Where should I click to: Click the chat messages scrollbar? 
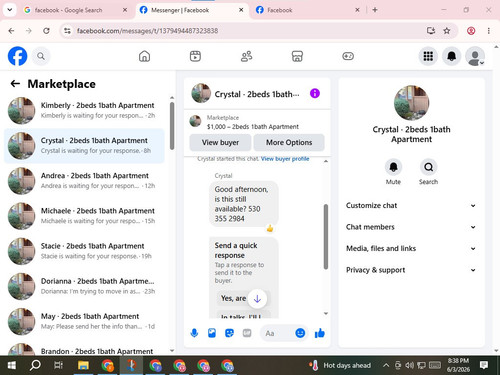pos(326,237)
